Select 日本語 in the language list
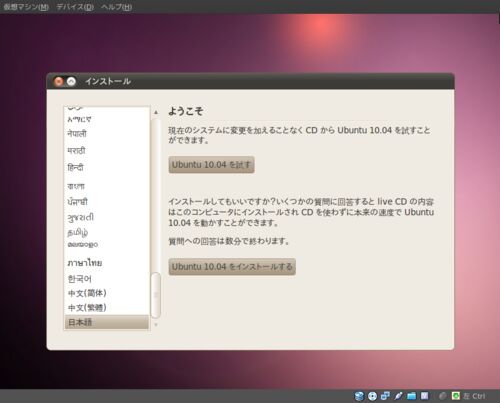 pyautogui.click(x=106, y=322)
